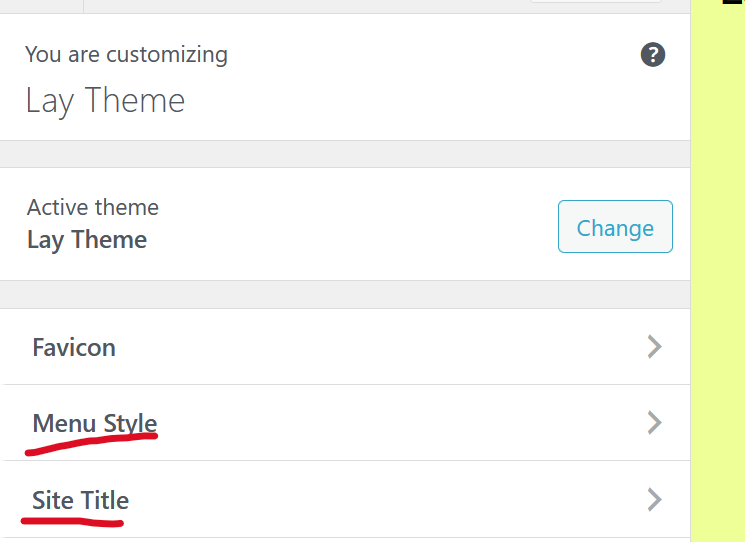Click the chevron beside Site Title
This screenshot has width=745, height=542.
point(654,499)
